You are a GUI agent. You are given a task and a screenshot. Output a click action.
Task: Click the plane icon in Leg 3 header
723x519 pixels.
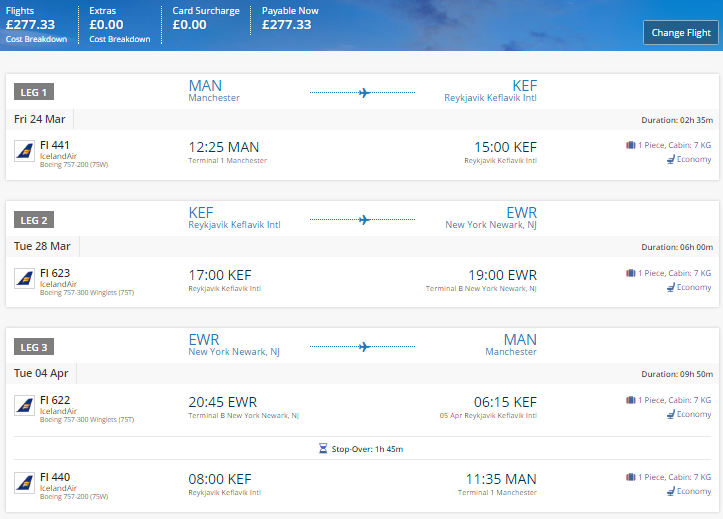(364, 347)
